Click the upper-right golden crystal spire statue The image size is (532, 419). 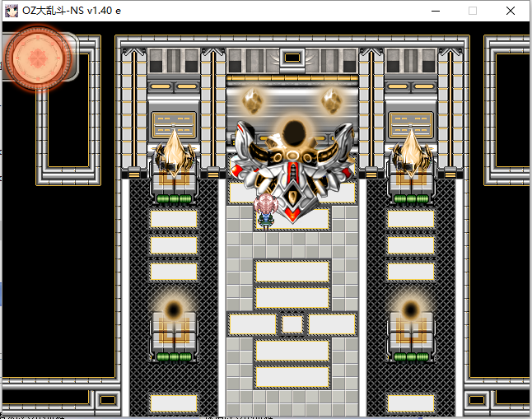pos(411,155)
